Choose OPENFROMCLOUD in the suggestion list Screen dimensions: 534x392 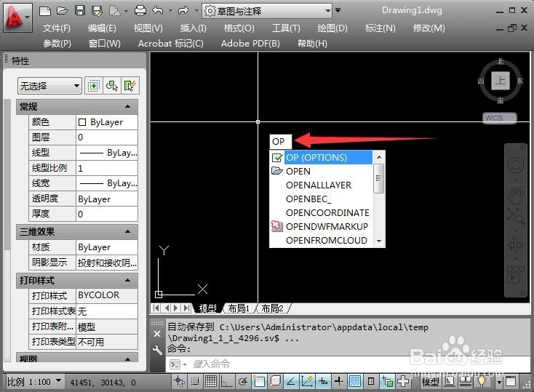pyautogui.click(x=321, y=241)
